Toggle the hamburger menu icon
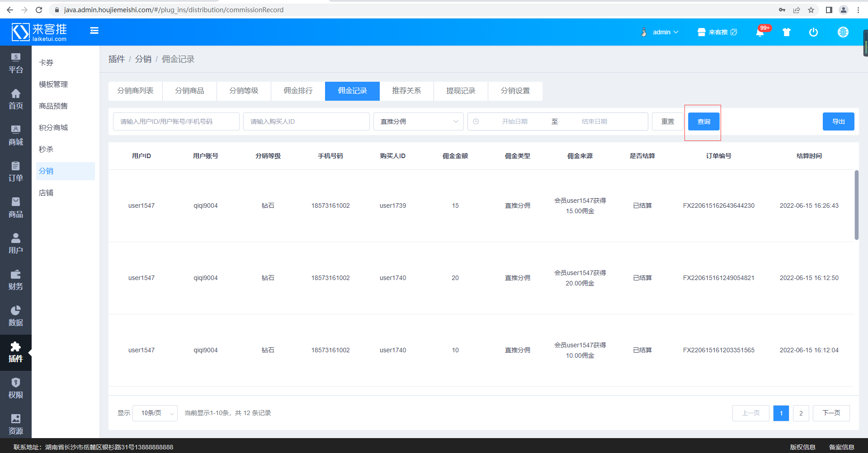 point(94,31)
